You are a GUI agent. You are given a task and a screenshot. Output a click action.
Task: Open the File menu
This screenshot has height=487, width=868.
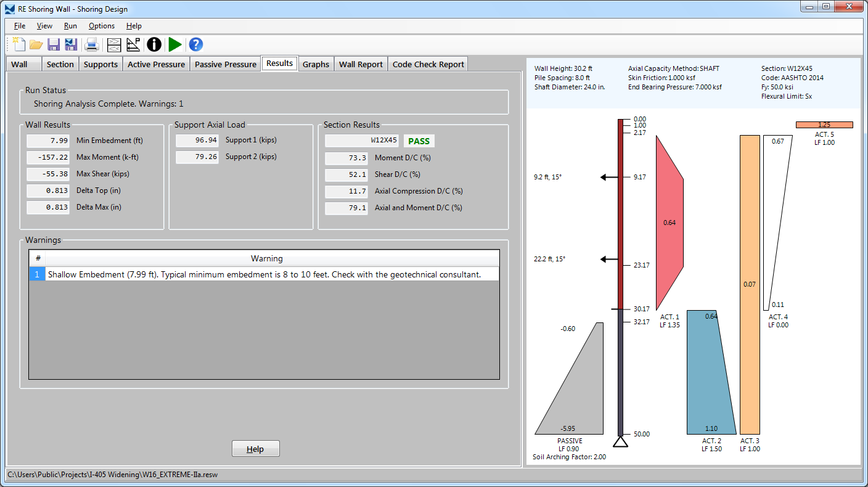click(x=20, y=26)
